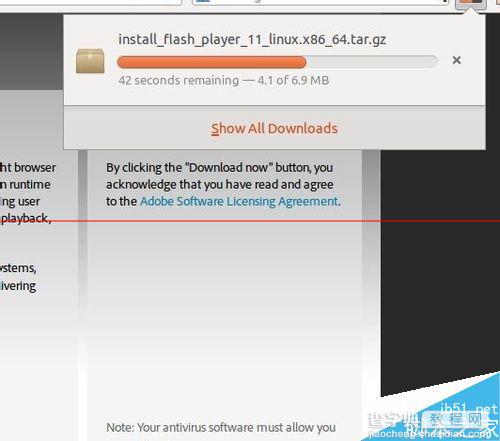Viewport: 500px width, 441px height.
Task: Open Show All Downloads
Action: point(274,128)
